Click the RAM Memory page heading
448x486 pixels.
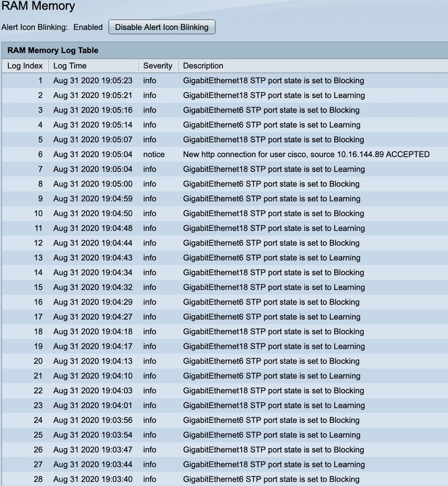tap(38, 6)
